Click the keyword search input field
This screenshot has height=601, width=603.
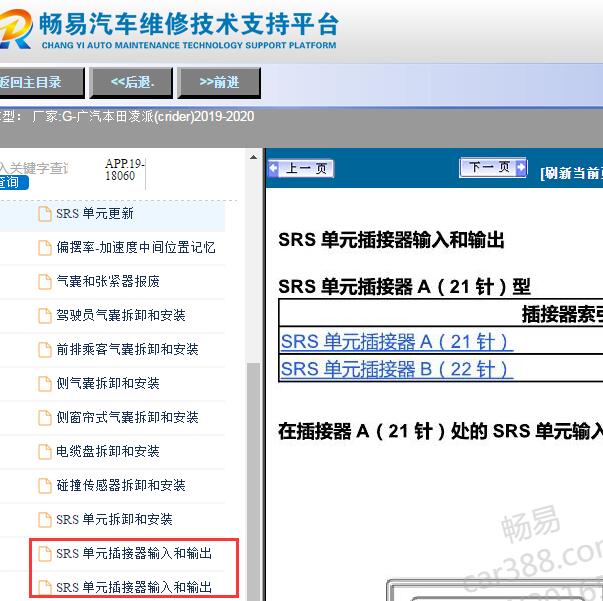[x=35, y=168]
